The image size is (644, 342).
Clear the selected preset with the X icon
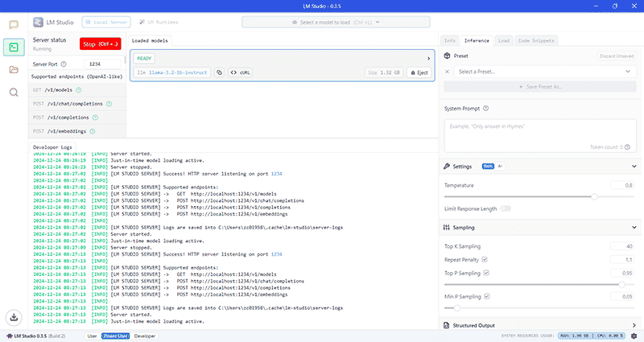(448, 72)
